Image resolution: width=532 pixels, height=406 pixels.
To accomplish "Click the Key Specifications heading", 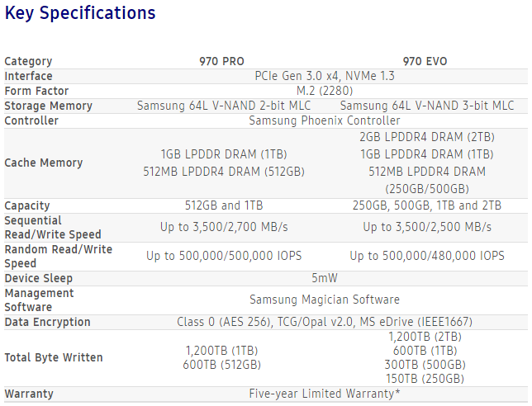I will (79, 13).
